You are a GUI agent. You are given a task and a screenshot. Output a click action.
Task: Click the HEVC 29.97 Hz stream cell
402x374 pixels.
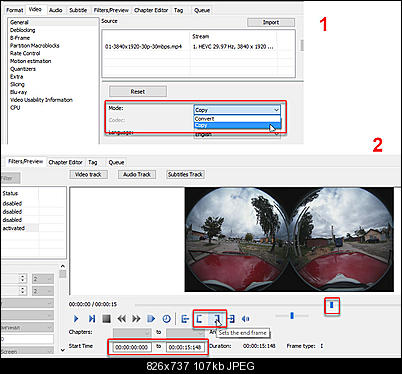(233, 47)
